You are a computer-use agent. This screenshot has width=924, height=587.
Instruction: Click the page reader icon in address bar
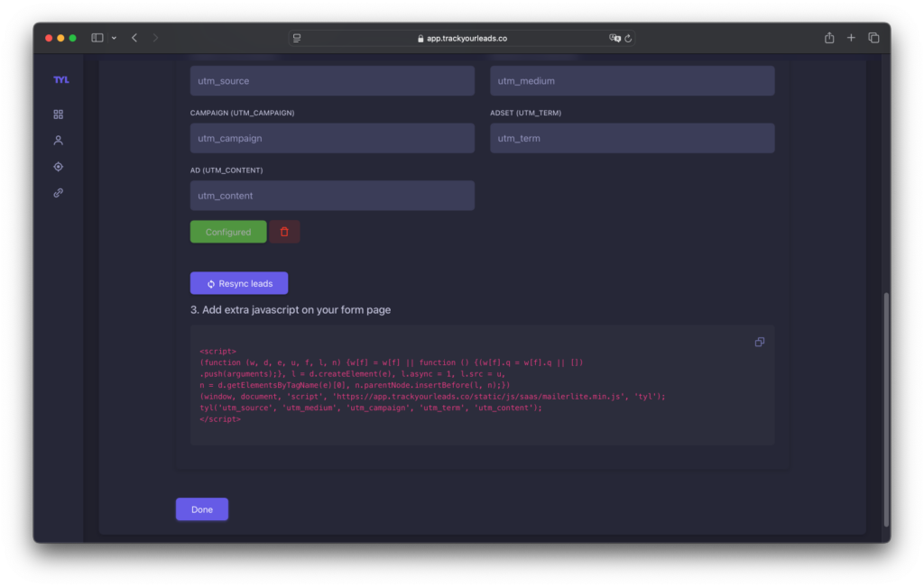coord(297,38)
